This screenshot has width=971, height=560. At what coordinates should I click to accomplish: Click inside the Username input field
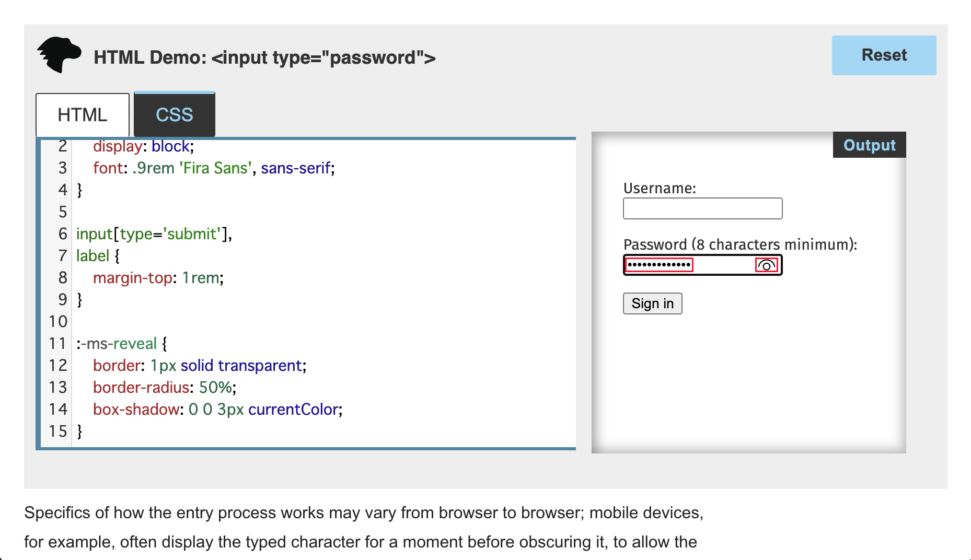pos(702,208)
